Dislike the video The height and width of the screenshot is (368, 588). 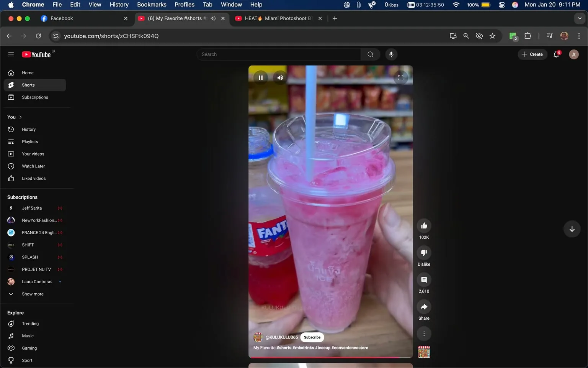[x=424, y=252]
